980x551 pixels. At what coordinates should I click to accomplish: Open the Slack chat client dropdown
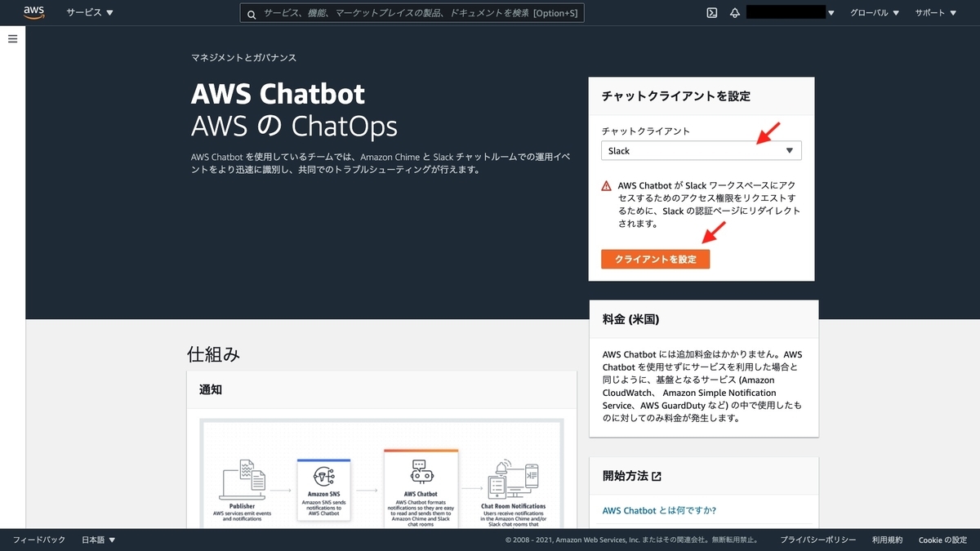702,151
